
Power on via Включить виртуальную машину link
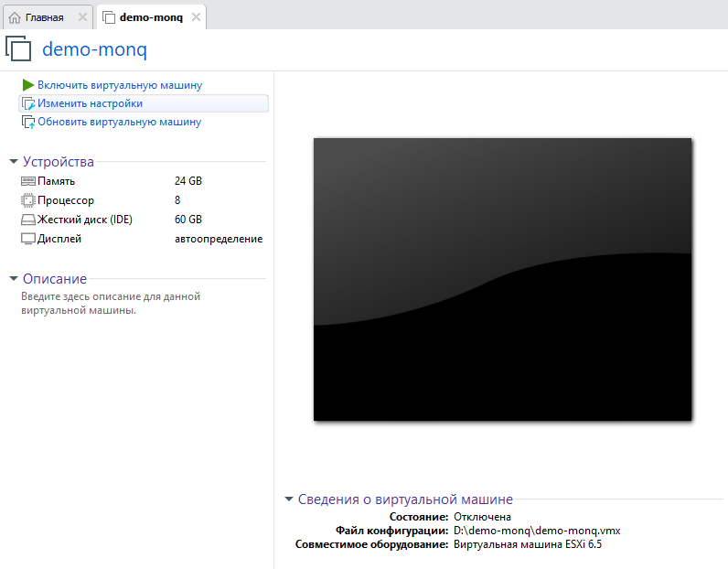[x=120, y=85]
